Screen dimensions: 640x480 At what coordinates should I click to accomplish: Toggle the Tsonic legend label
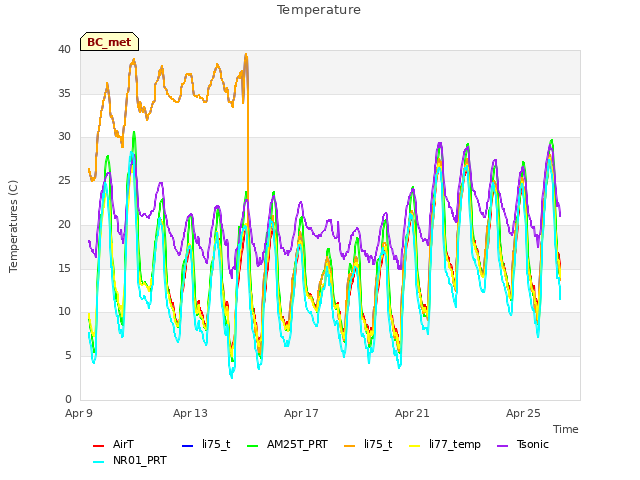click(533, 444)
